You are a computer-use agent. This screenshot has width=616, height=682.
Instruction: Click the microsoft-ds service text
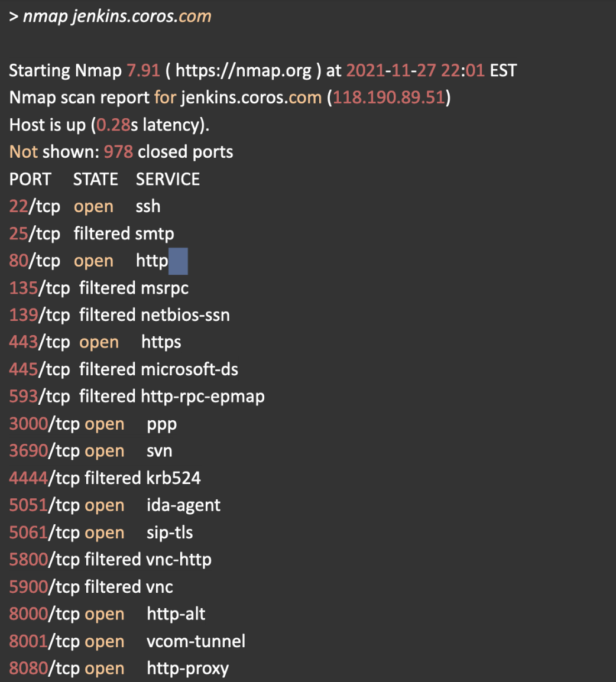pyautogui.click(x=189, y=370)
